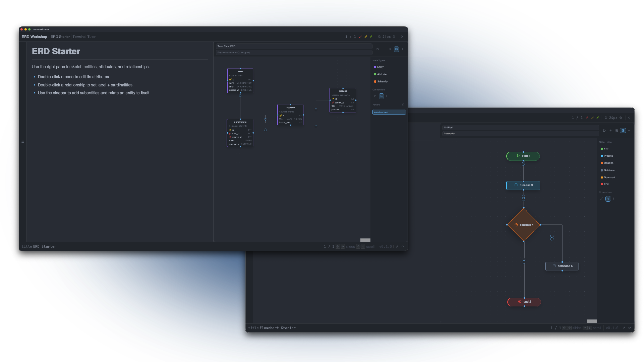
Task: Open diagram folder icon in ERD window
Action: (x=377, y=49)
